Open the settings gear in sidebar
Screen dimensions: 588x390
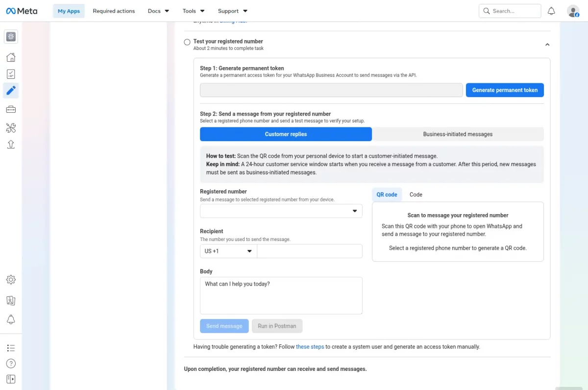pyautogui.click(x=11, y=280)
